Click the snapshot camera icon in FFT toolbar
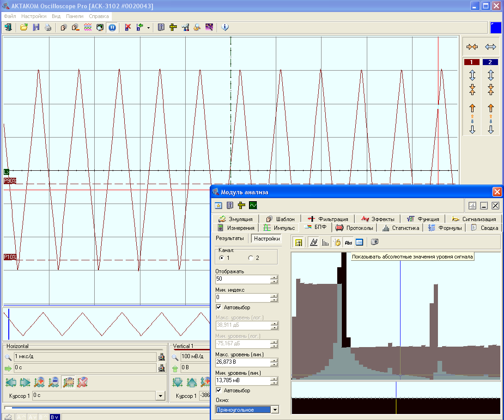Image resolution: width=504 pixels, height=420 pixels. (x=375, y=242)
